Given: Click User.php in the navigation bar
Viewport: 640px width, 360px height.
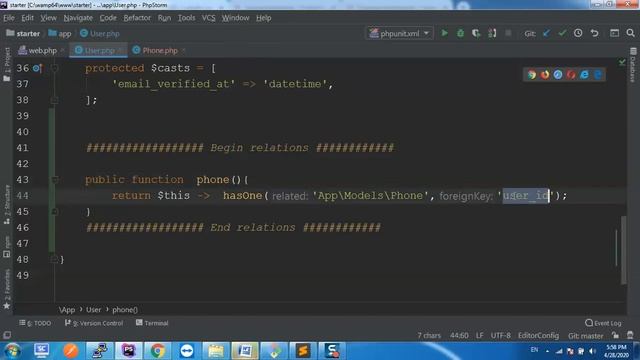Looking at the screenshot, I should pyautogui.click(x=100, y=33).
